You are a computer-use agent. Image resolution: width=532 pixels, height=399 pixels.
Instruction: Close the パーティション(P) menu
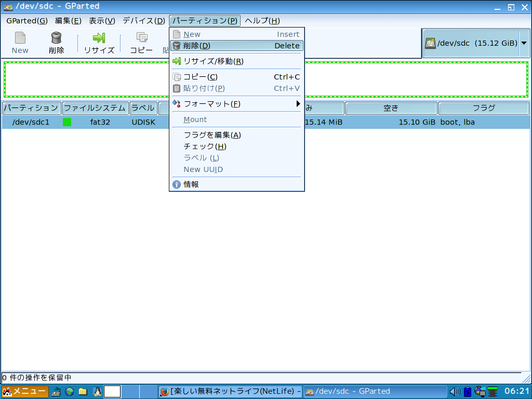205,21
